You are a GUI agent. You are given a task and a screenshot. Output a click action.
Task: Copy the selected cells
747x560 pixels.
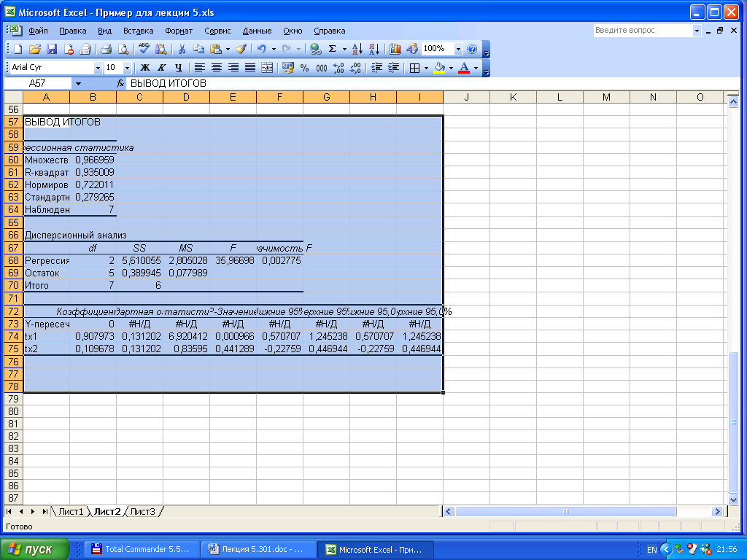click(x=198, y=49)
